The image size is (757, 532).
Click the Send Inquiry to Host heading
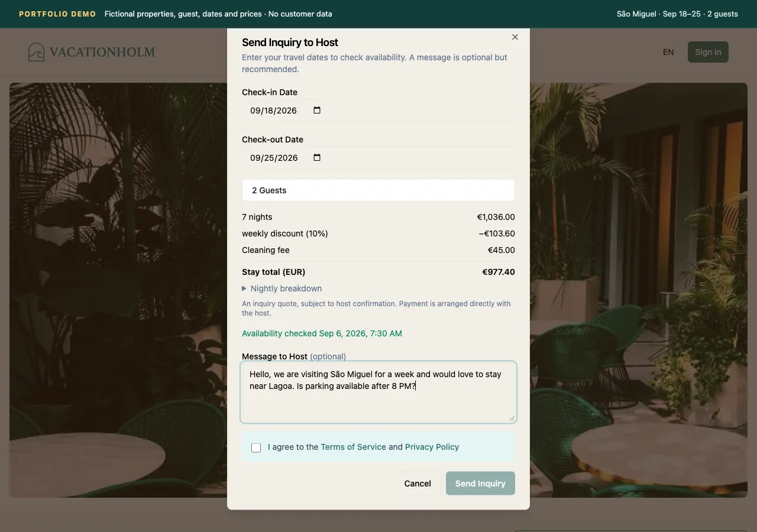pos(290,43)
